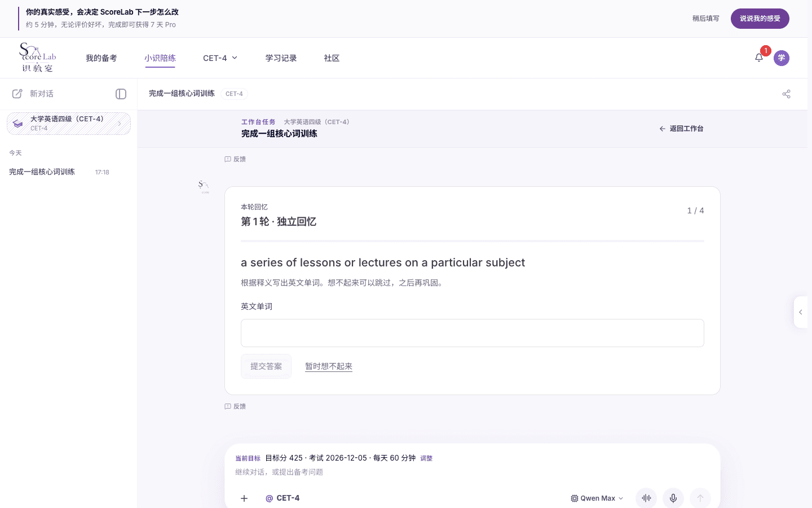812x508 pixels.
Task: Click the CET-4 tag beside the title
Action: tap(234, 94)
